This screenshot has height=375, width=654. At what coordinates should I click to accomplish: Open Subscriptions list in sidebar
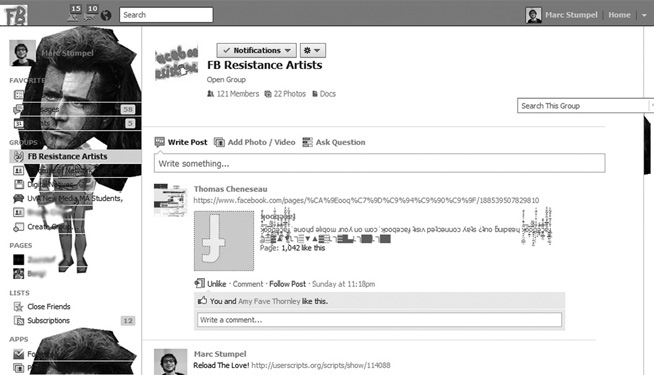48,321
